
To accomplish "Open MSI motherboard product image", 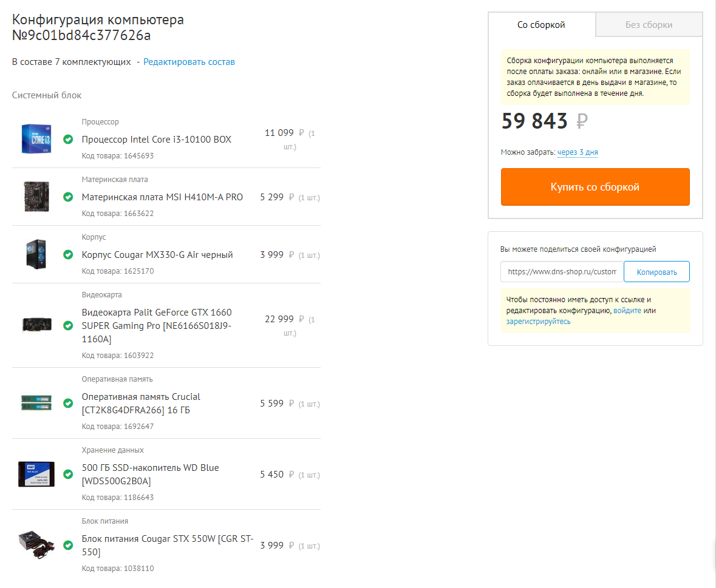I will [x=36, y=197].
